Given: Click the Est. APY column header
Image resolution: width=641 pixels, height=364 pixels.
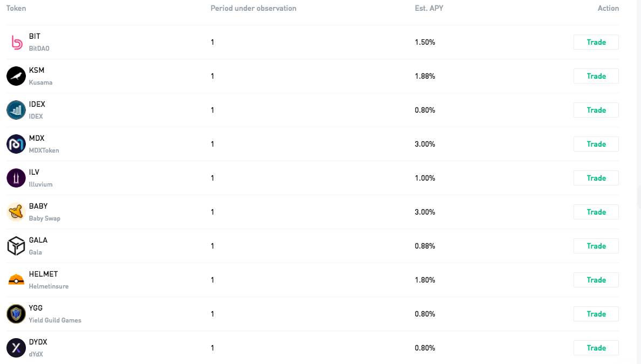Looking at the screenshot, I should (x=429, y=8).
